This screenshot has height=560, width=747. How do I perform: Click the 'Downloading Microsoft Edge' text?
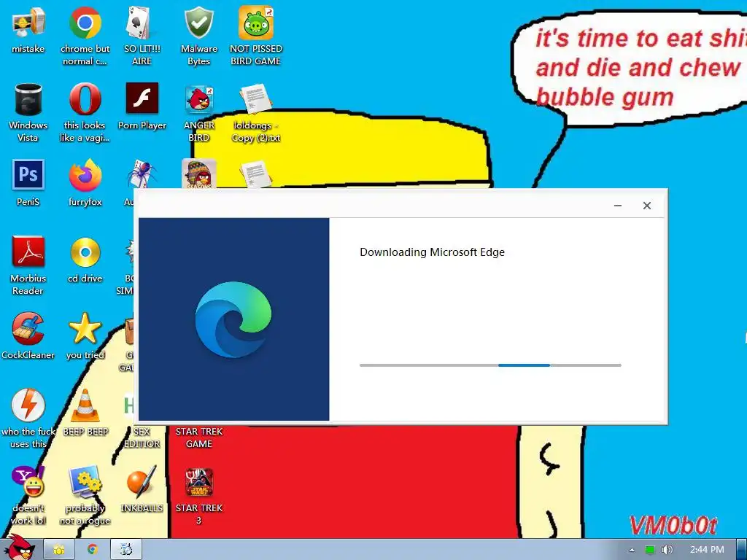point(432,252)
